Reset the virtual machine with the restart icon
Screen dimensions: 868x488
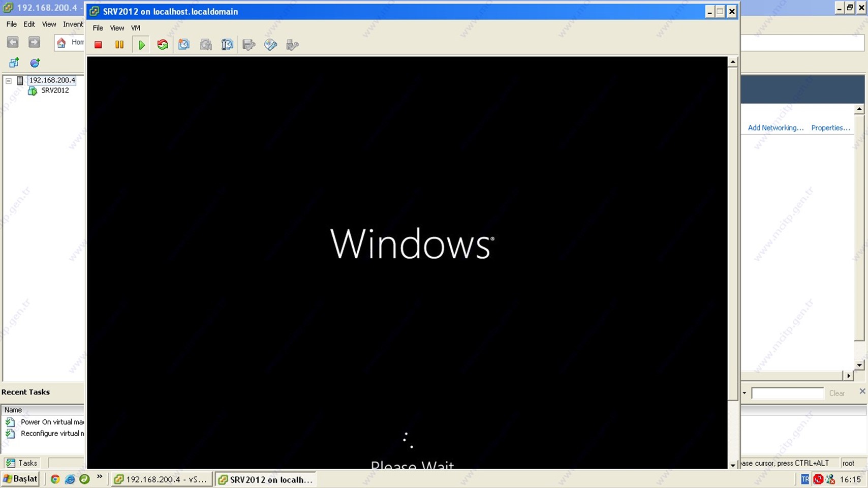coord(163,45)
